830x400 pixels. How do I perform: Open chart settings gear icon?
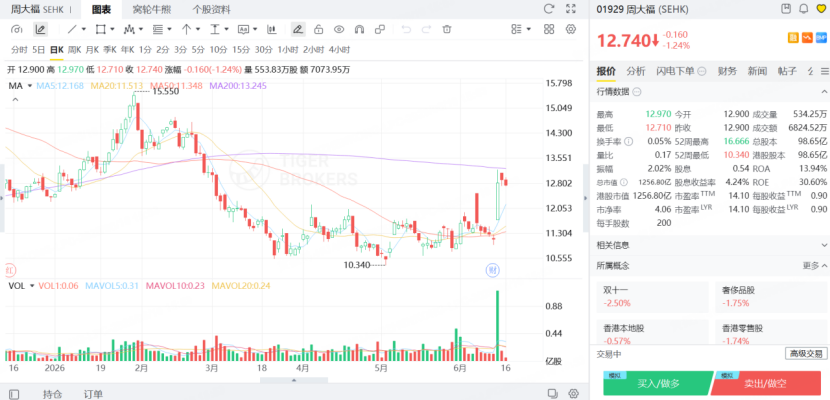(571, 29)
